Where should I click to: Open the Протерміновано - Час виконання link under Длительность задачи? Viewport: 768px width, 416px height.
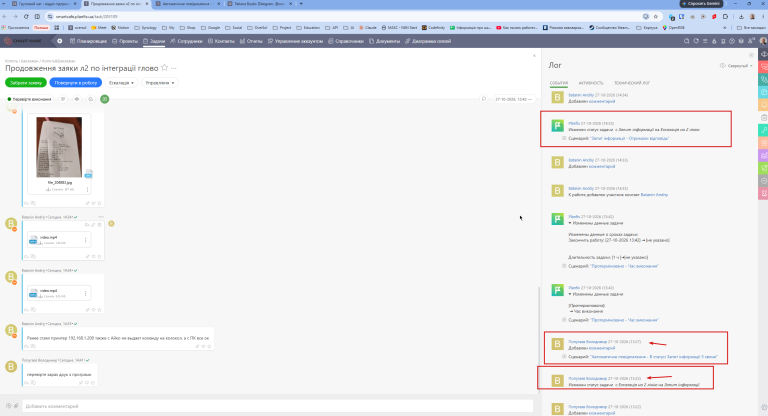point(624,266)
